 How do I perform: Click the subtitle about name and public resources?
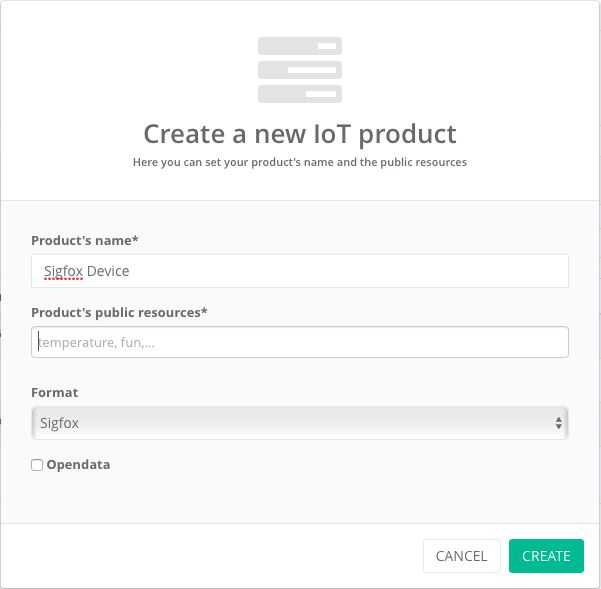click(x=299, y=162)
